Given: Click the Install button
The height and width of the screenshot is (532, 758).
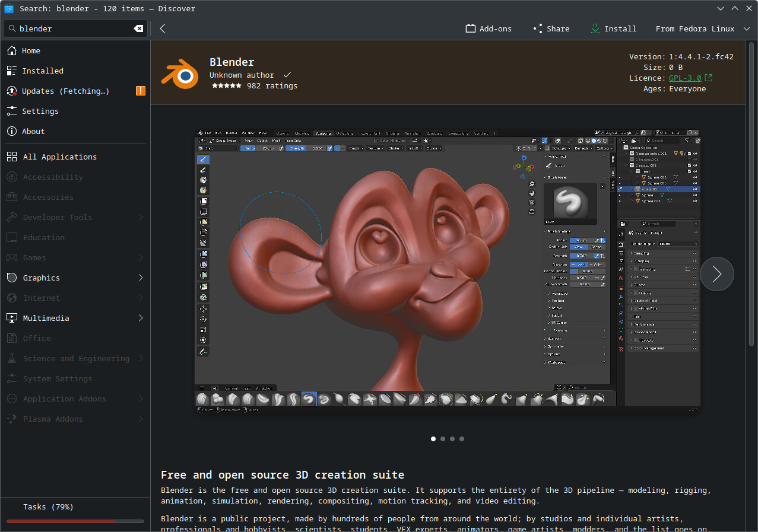Looking at the screenshot, I should click(613, 28).
